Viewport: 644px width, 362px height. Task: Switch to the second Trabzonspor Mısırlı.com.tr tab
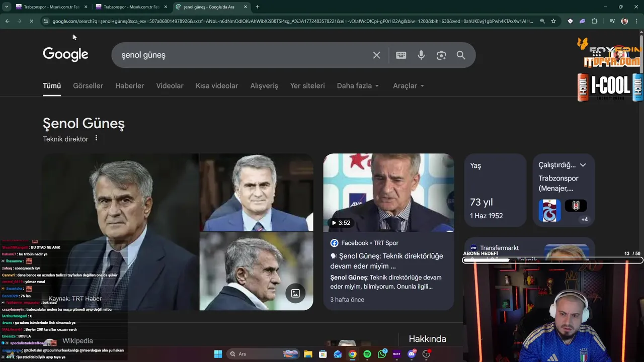[x=131, y=7]
